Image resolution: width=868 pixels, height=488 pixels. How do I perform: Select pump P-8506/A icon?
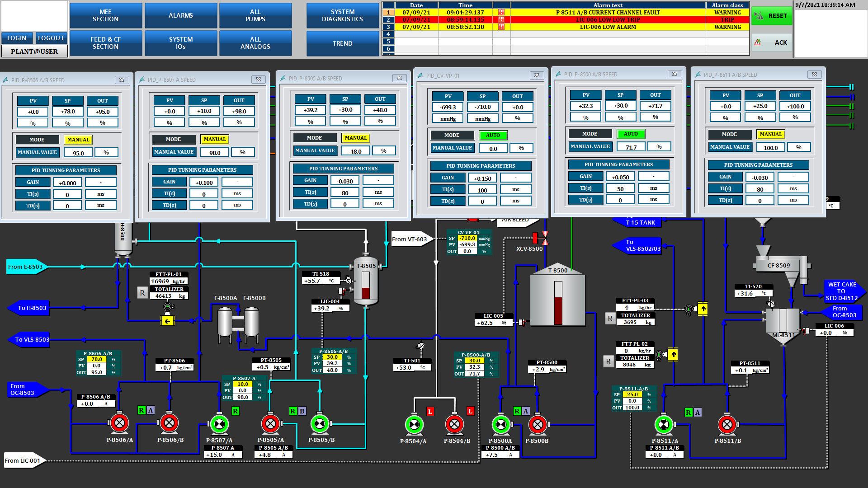tap(119, 423)
